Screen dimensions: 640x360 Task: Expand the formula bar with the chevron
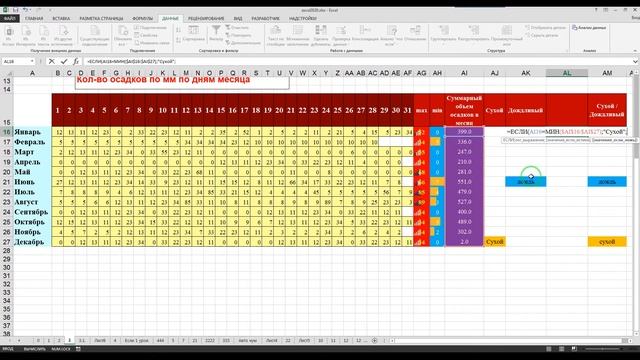[x=635, y=61]
